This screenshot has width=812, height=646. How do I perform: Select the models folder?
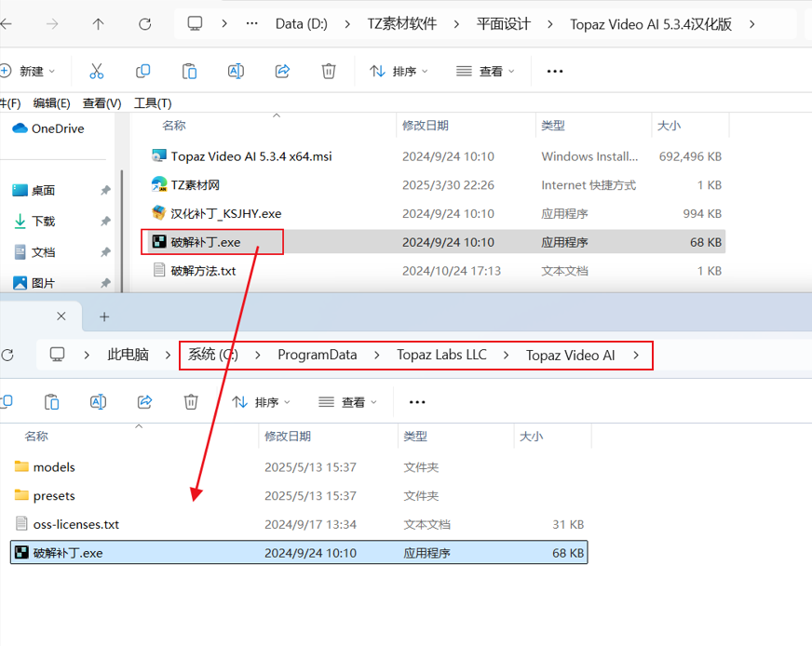299,467
